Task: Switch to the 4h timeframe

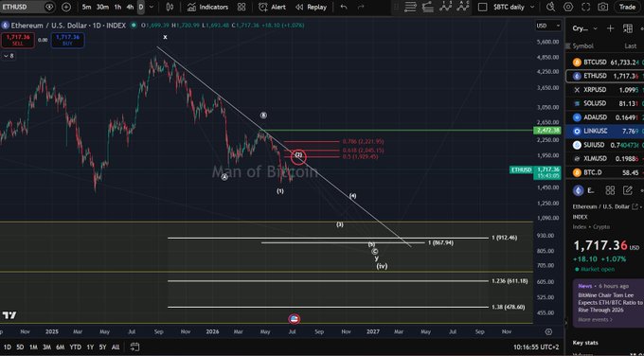Action: coord(130,7)
